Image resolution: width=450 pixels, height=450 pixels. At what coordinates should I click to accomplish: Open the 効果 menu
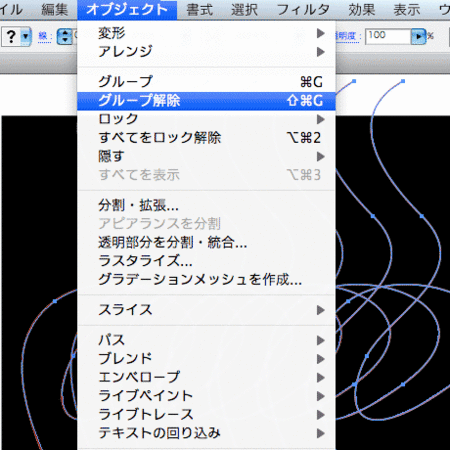pyautogui.click(x=362, y=10)
